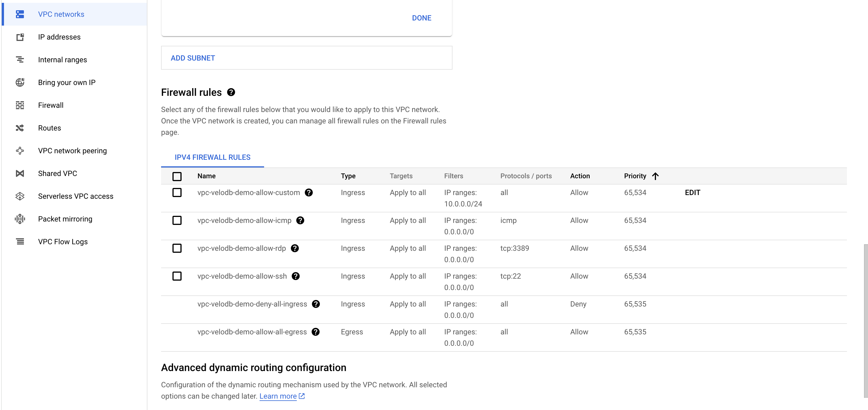Click the help icon beside the Firewall rules heading
868x410 pixels.
click(x=231, y=92)
